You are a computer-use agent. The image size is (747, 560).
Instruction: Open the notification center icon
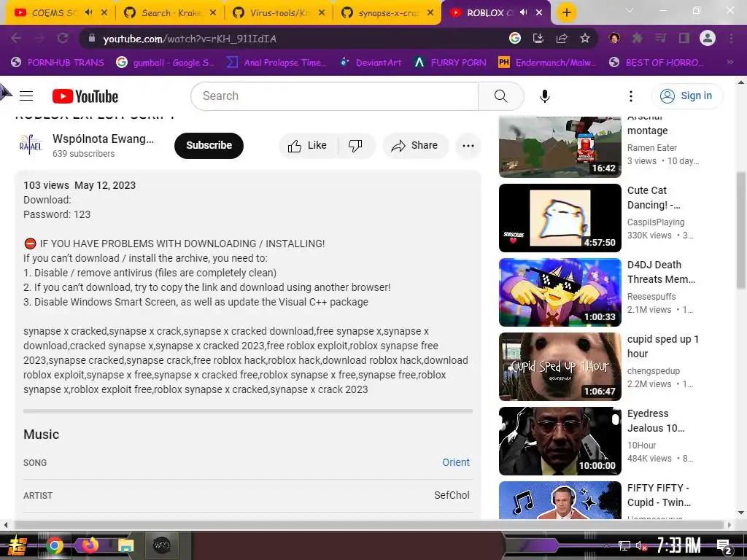pos(724,545)
